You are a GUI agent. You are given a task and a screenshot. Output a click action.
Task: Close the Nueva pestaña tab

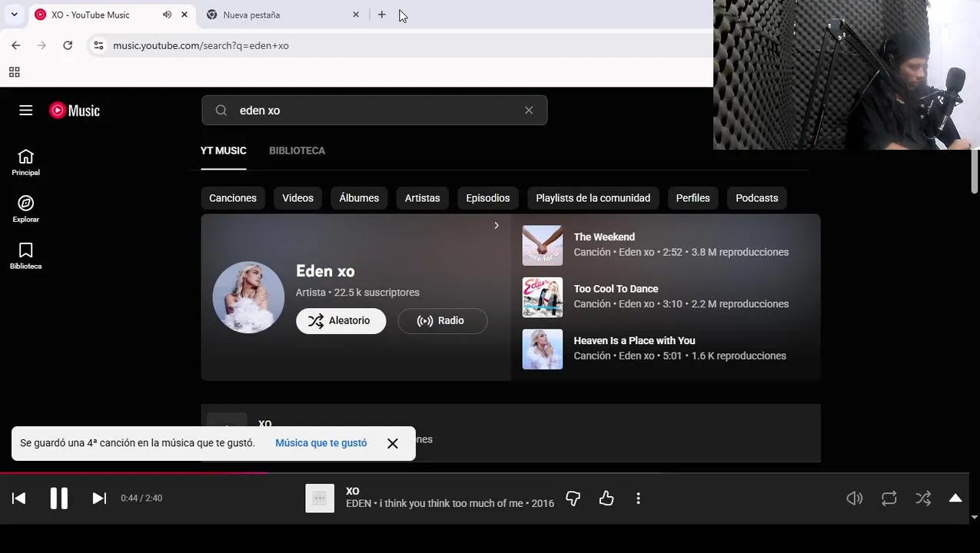[x=356, y=15]
